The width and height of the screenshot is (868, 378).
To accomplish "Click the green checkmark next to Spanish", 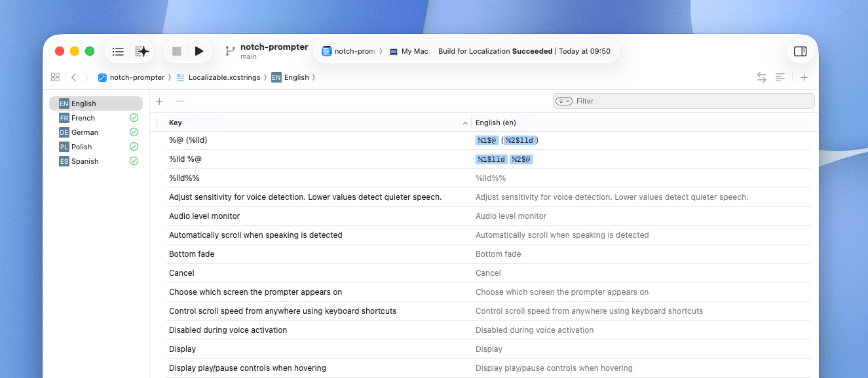I will [x=134, y=161].
